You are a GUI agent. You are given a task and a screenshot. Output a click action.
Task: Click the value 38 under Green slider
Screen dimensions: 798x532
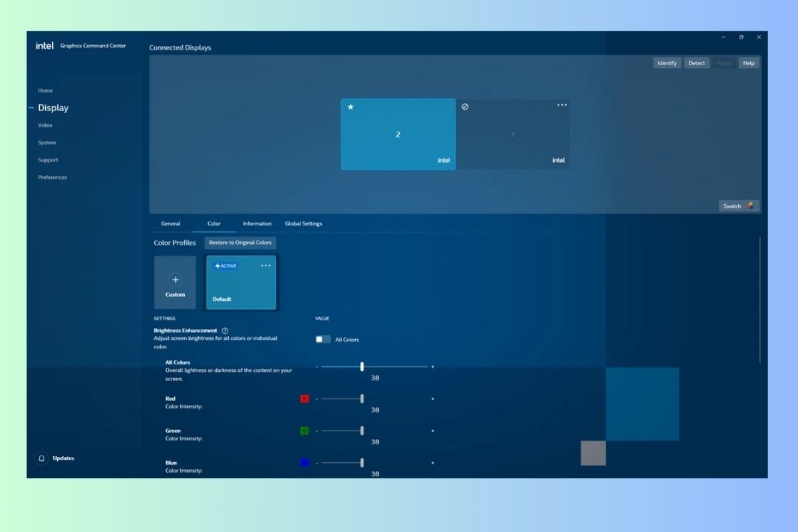click(x=375, y=442)
